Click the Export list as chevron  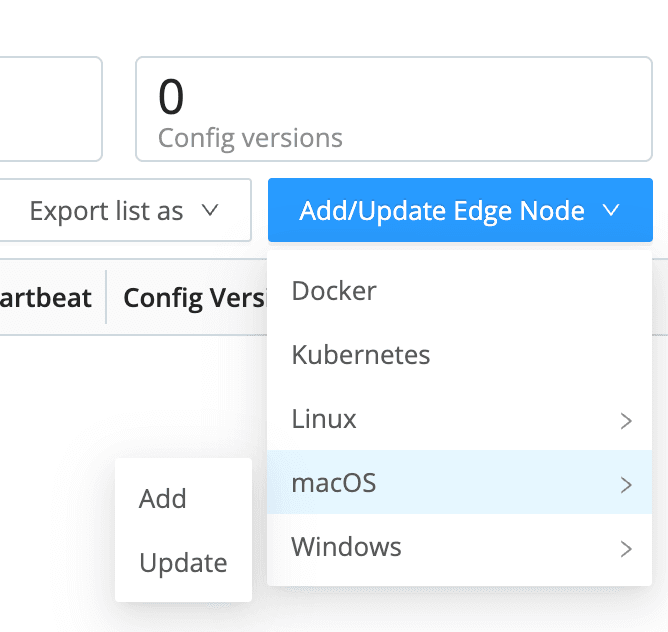210,211
